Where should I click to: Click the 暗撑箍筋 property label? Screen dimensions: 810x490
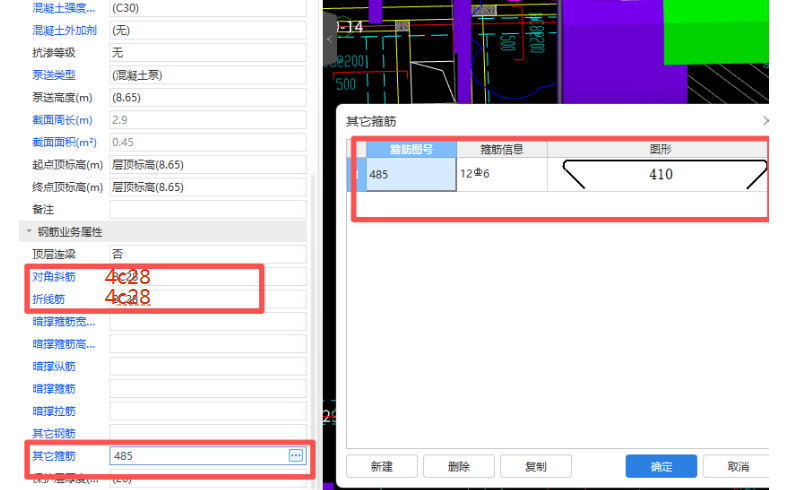coord(54,389)
